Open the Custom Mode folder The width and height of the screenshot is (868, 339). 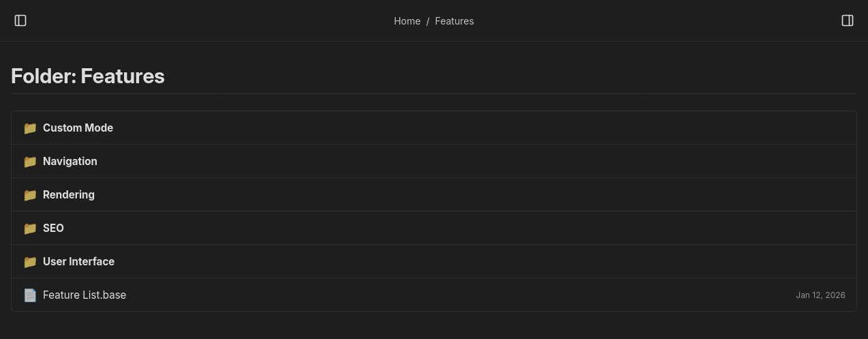(78, 128)
